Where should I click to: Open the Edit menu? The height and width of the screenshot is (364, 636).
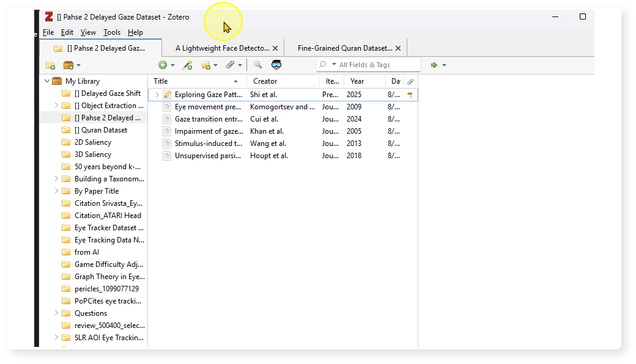[x=67, y=32]
